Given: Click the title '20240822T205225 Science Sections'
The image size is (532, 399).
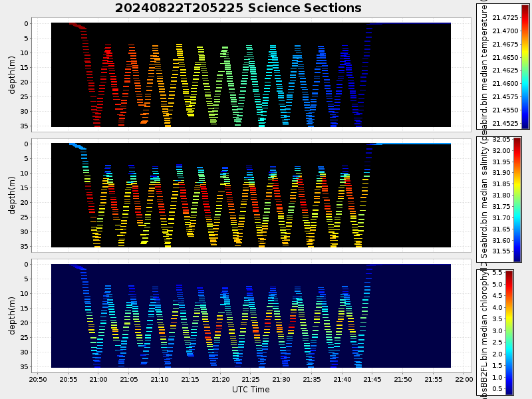Looking at the screenshot, I should (238, 8).
